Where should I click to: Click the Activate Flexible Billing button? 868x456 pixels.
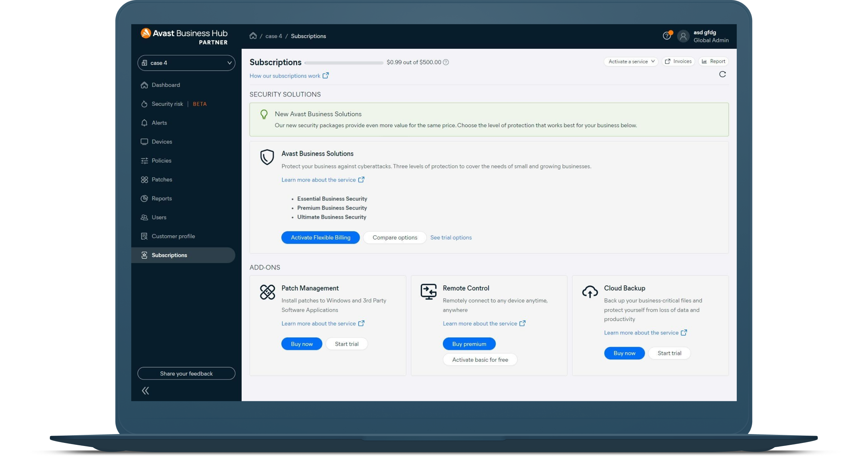[x=320, y=237]
